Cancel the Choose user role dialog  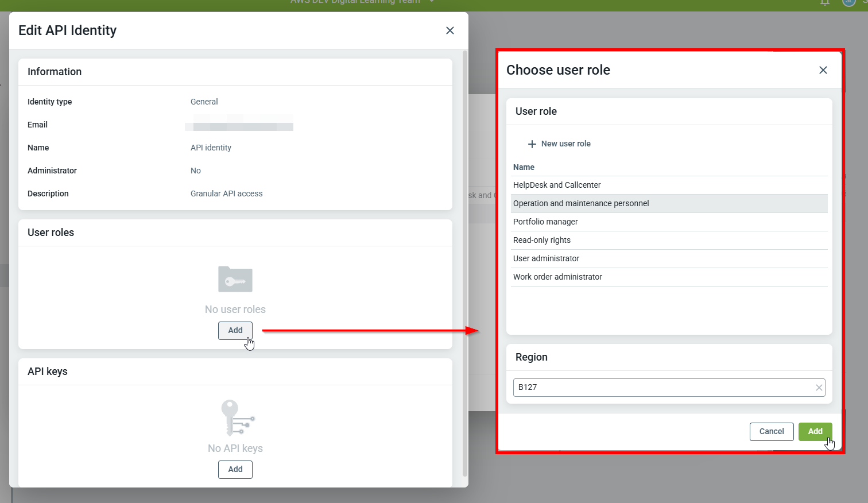tap(771, 432)
